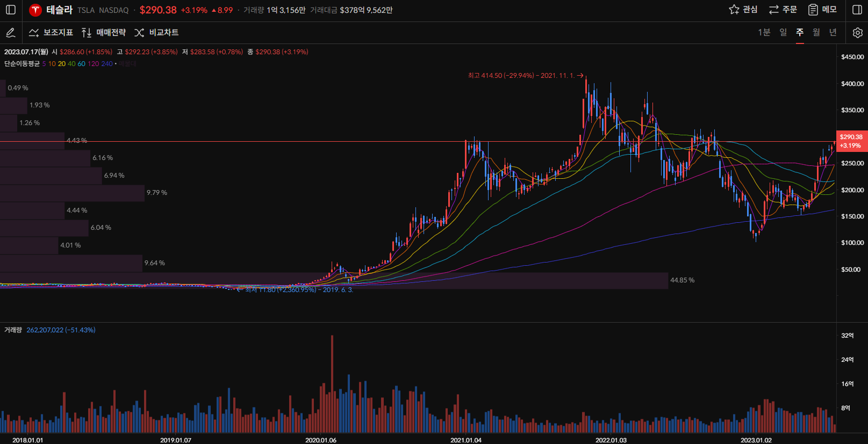This screenshot has height=444, width=868.
Task: Click the current price tag $290.38
Action: (851, 141)
